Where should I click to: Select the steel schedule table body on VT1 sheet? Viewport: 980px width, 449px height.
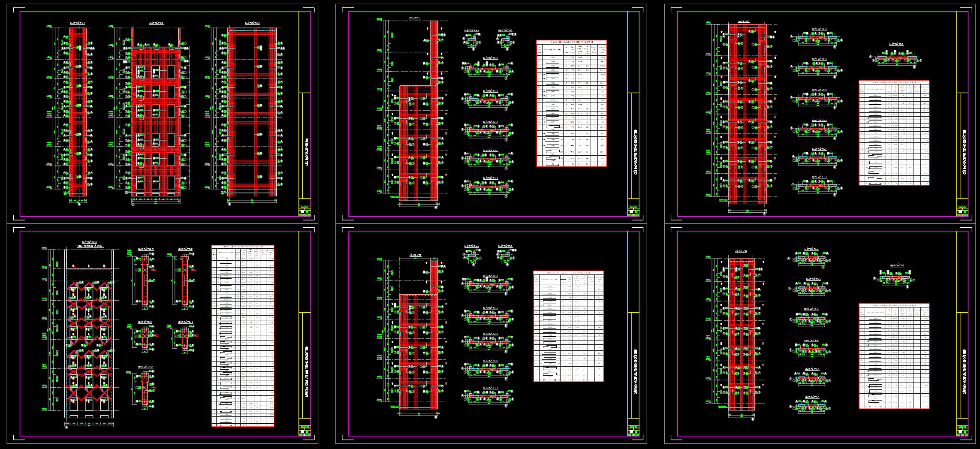click(571, 105)
